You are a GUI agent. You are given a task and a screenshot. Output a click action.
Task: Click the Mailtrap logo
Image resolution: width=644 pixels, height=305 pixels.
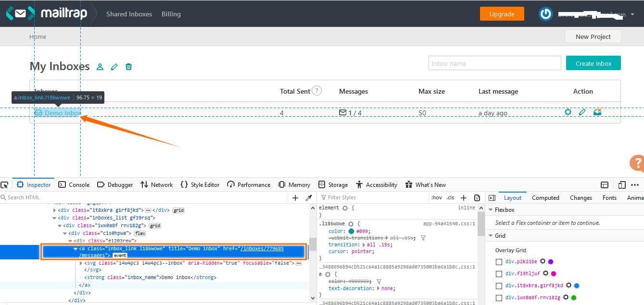(47, 13)
